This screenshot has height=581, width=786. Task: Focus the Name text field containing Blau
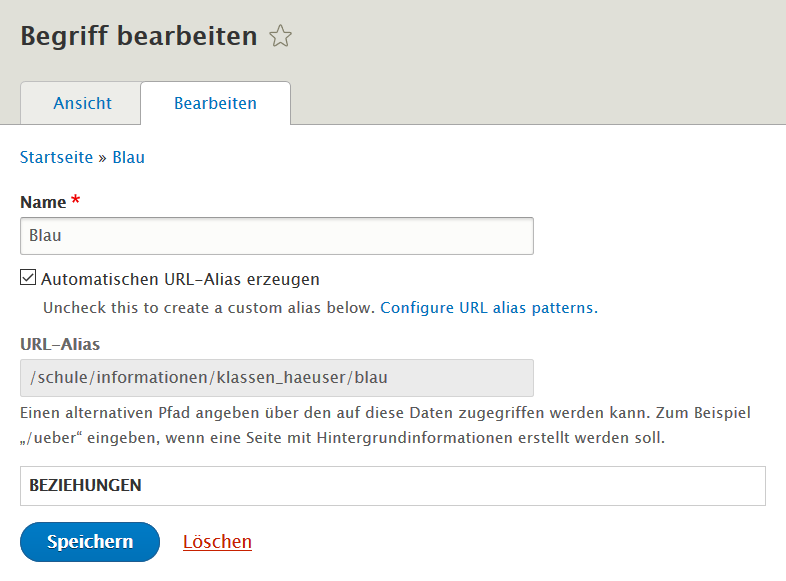tap(276, 236)
